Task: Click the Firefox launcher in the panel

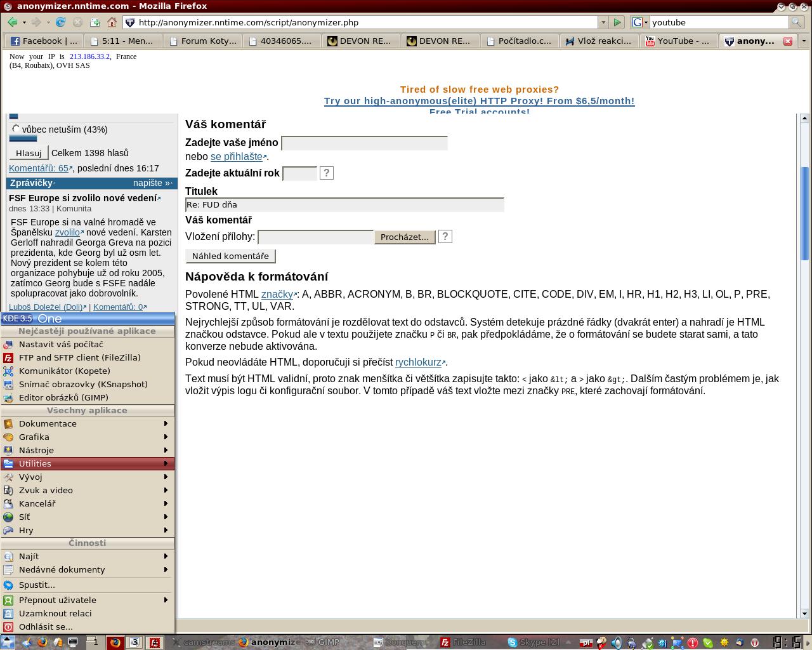Action: (43, 642)
